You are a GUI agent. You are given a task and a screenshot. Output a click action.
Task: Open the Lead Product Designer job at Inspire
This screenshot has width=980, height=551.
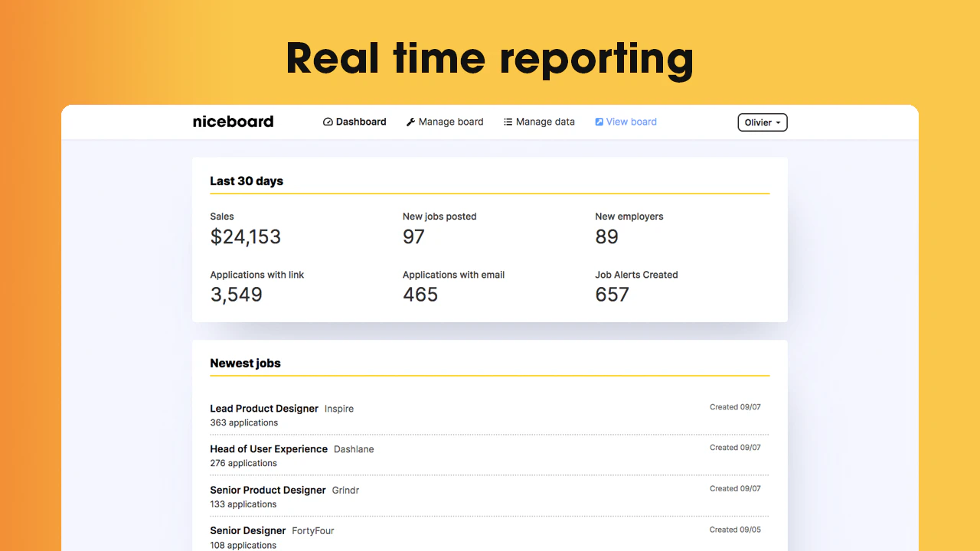(x=263, y=408)
